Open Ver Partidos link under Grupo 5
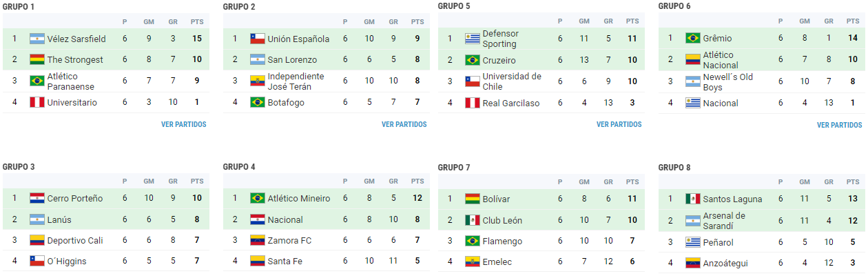The width and height of the screenshot is (868, 276). [619, 125]
